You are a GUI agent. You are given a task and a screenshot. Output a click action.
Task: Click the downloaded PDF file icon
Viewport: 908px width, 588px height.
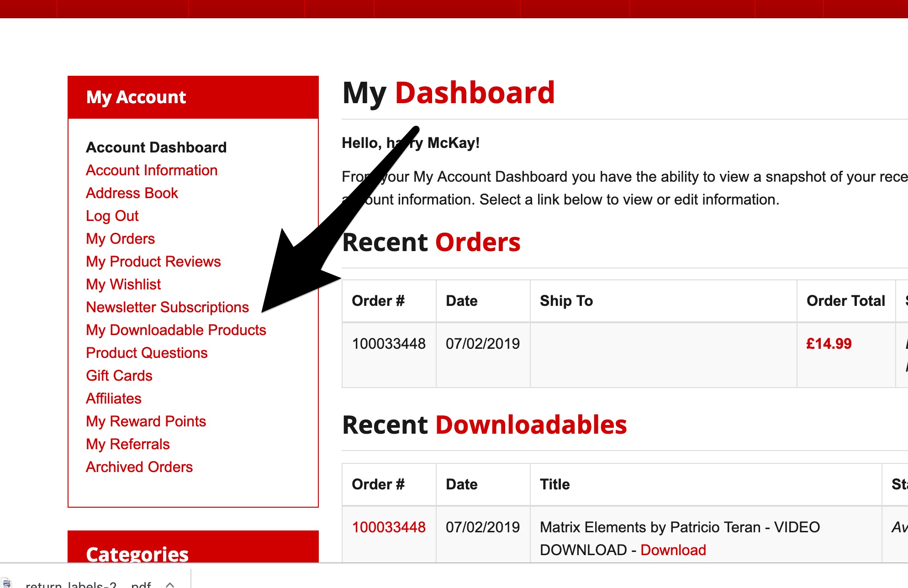tap(6, 584)
